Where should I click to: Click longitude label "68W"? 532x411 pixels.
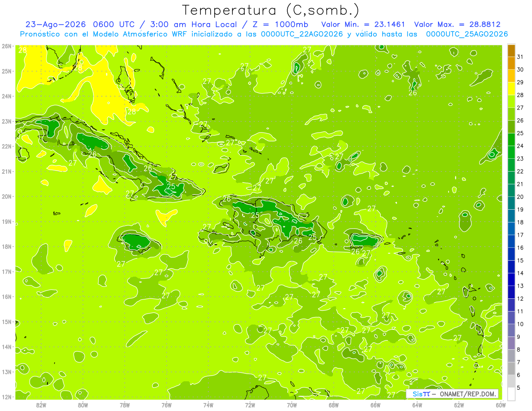click(334, 405)
